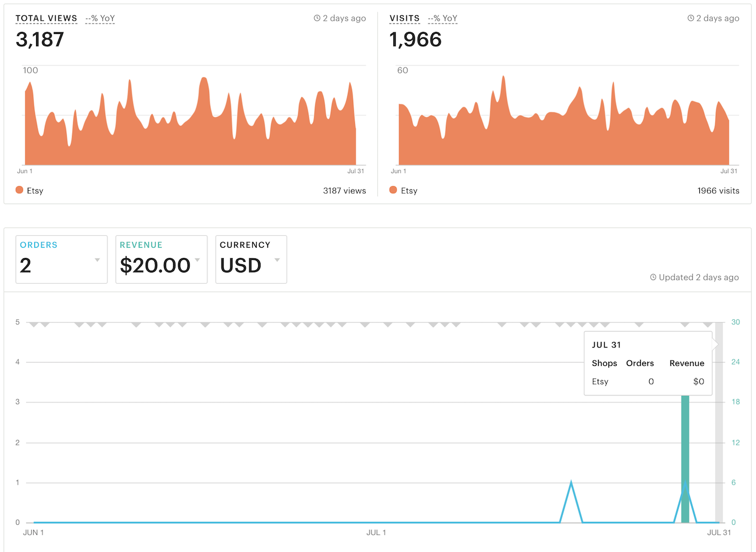Click the grey event marker above the teal bar
756x552 pixels.
(x=685, y=324)
